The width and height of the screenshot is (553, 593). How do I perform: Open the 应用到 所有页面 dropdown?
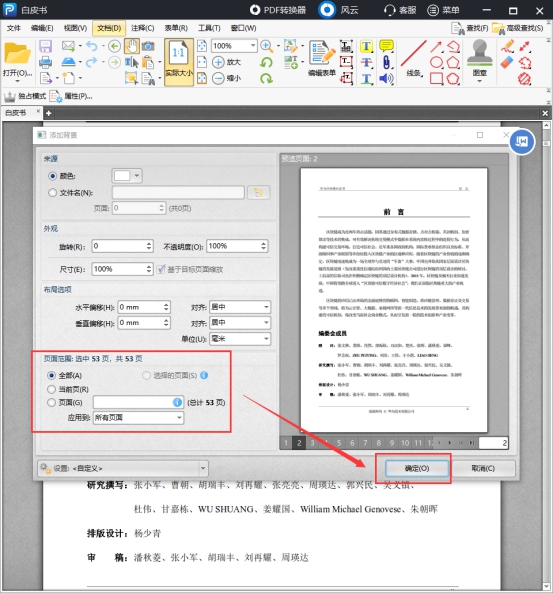click(x=138, y=418)
